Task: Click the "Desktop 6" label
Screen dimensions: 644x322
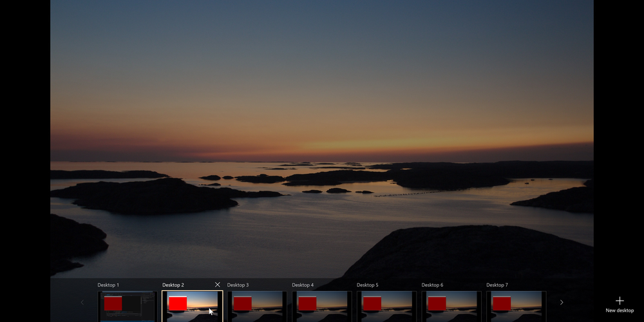Action: pos(433,285)
